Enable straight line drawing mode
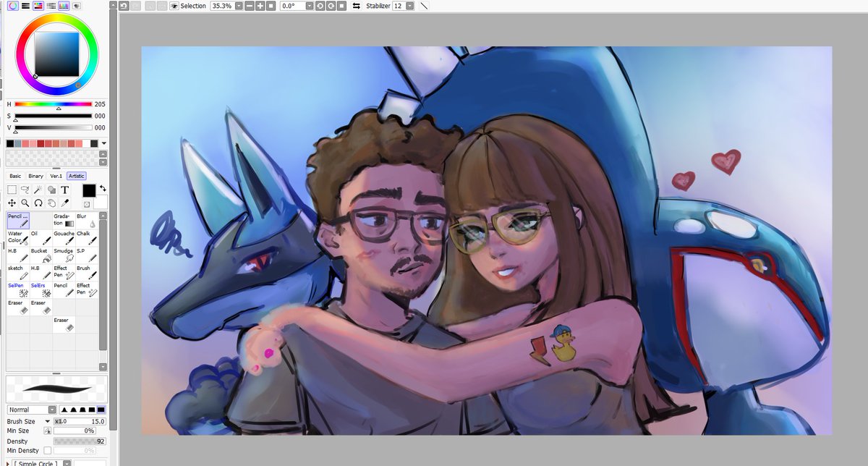This screenshot has height=466, width=868. click(x=424, y=6)
